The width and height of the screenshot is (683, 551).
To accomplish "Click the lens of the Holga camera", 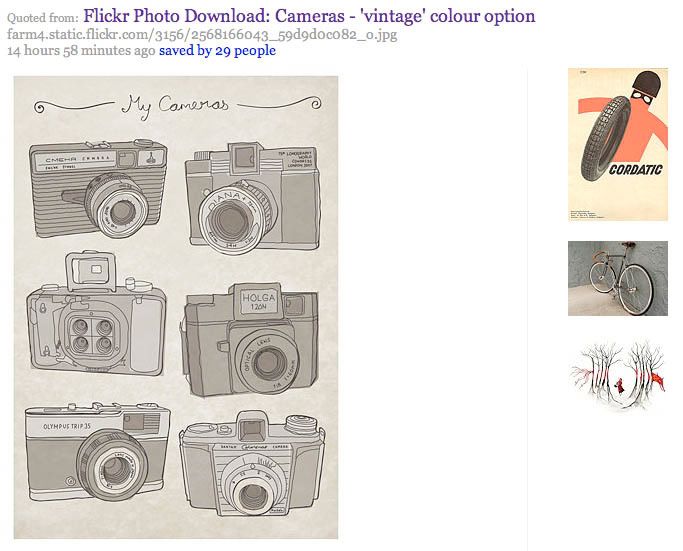I will [x=267, y=363].
